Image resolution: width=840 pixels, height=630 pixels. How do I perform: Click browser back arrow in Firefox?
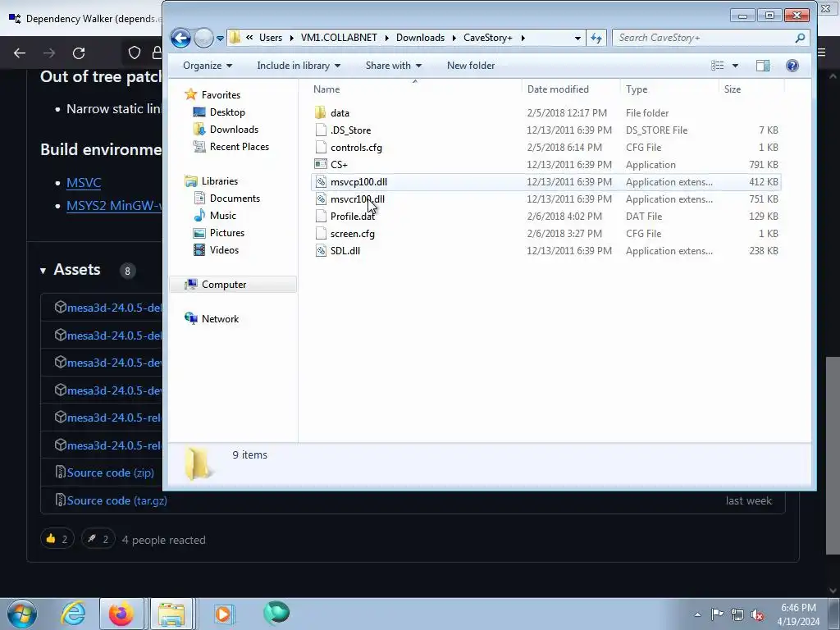tap(20, 53)
